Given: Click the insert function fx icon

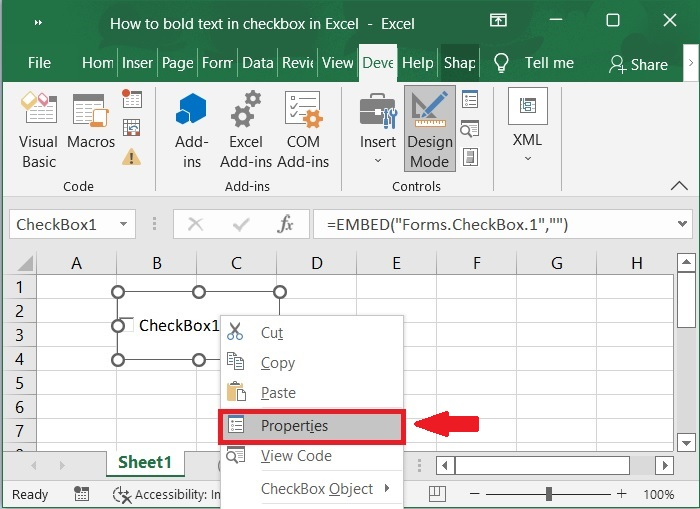Looking at the screenshot, I should [x=286, y=224].
